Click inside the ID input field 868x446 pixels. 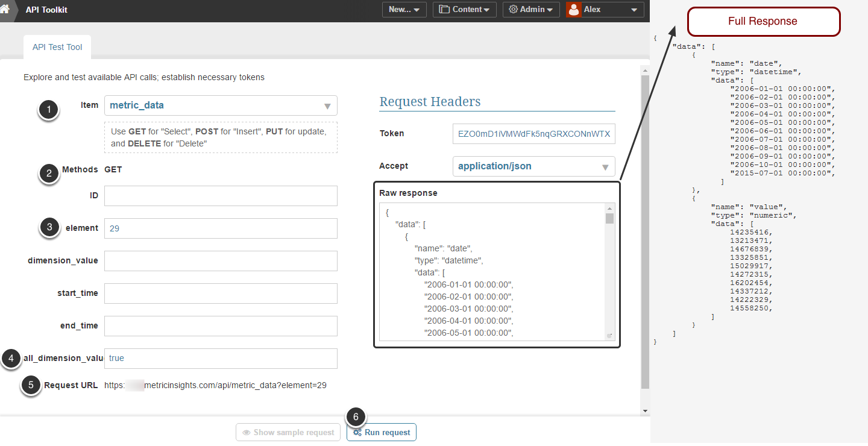[221, 196]
